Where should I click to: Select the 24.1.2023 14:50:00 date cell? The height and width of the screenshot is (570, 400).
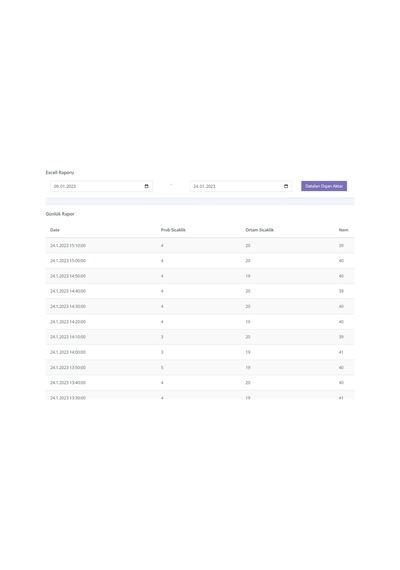pos(68,276)
